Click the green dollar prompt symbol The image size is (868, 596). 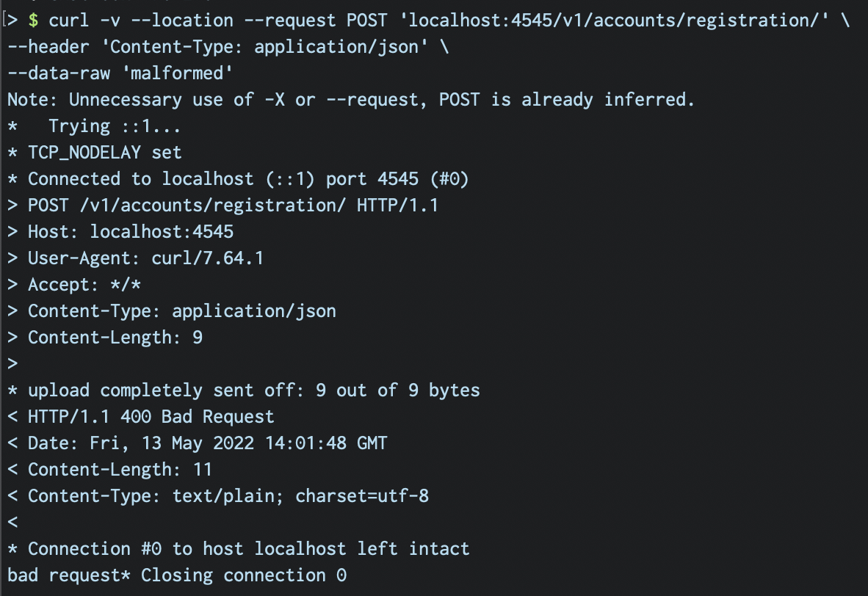33,21
